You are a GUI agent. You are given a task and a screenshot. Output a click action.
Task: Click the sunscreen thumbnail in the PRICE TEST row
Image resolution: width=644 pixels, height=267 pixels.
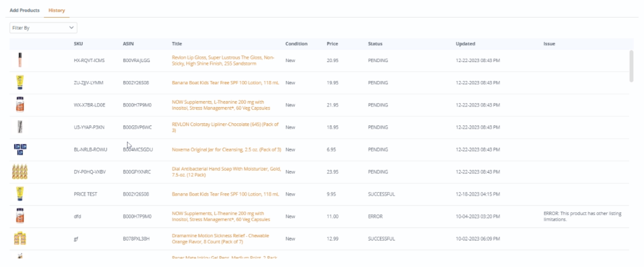20,194
